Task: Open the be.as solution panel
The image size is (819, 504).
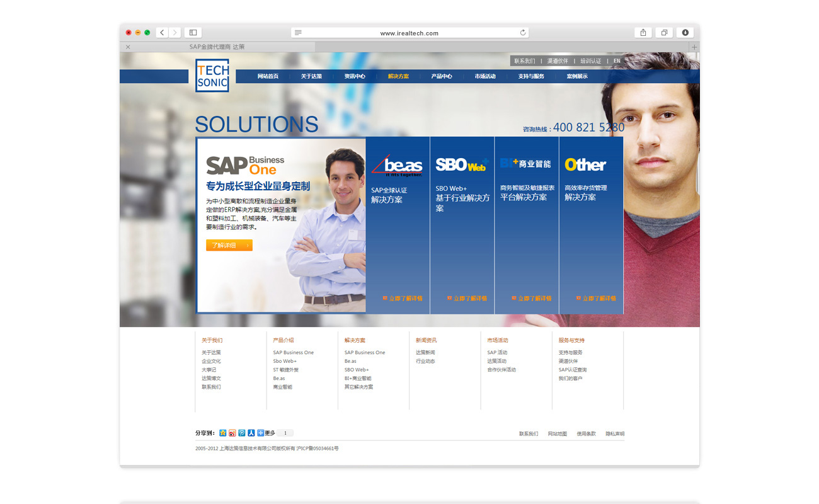Action: coord(398,226)
